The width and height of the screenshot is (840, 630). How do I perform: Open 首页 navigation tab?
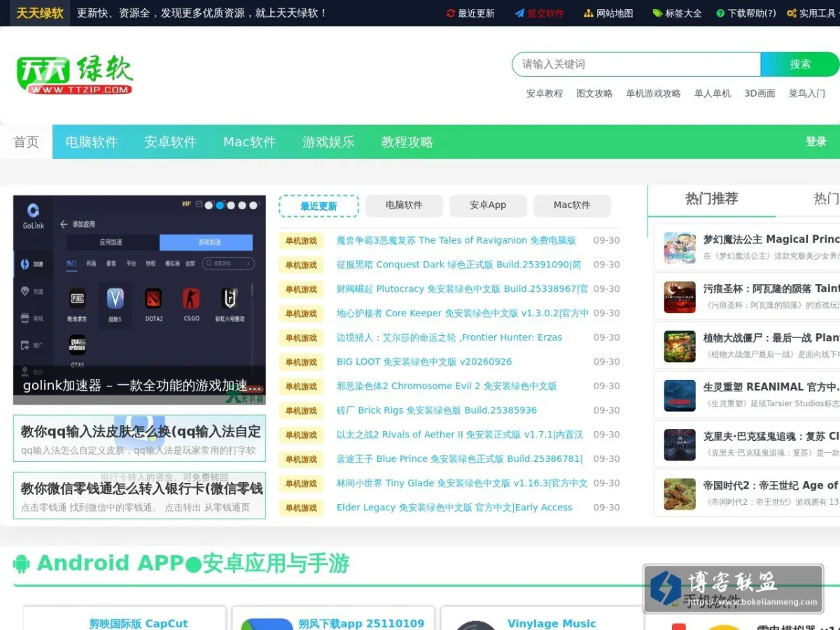(x=26, y=142)
